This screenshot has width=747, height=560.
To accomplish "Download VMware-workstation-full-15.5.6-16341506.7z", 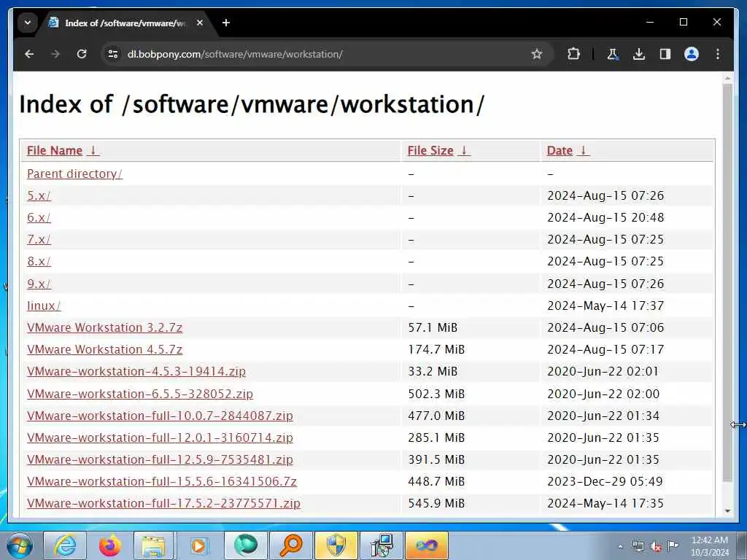I will click(162, 482).
